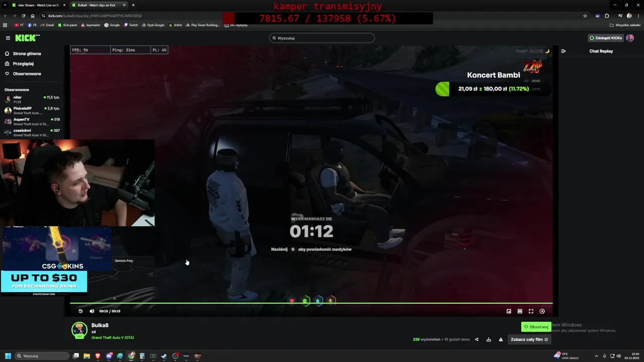The width and height of the screenshot is (644, 362).
Task: Collapse the Chat Replay panel
Action: click(563, 51)
